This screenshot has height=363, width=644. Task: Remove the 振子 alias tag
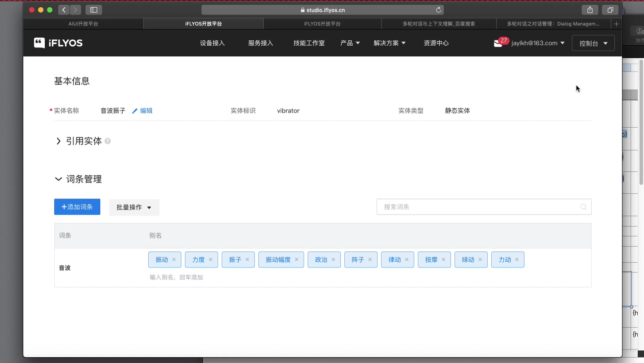[x=247, y=259]
